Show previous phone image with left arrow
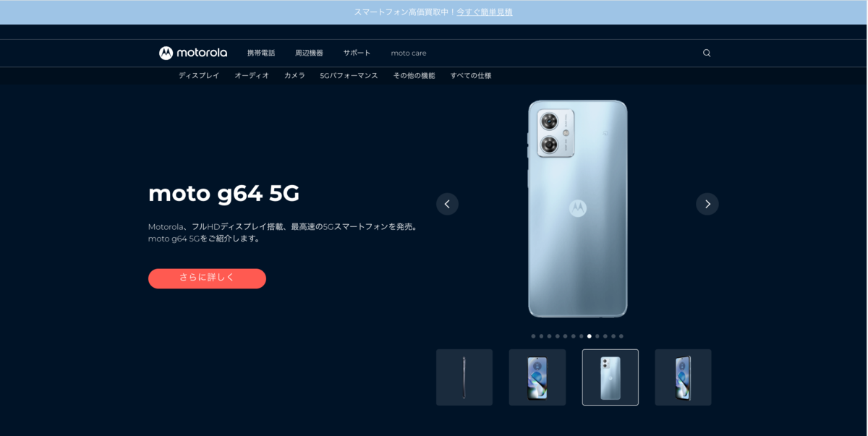This screenshot has height=436, width=868. coord(447,204)
